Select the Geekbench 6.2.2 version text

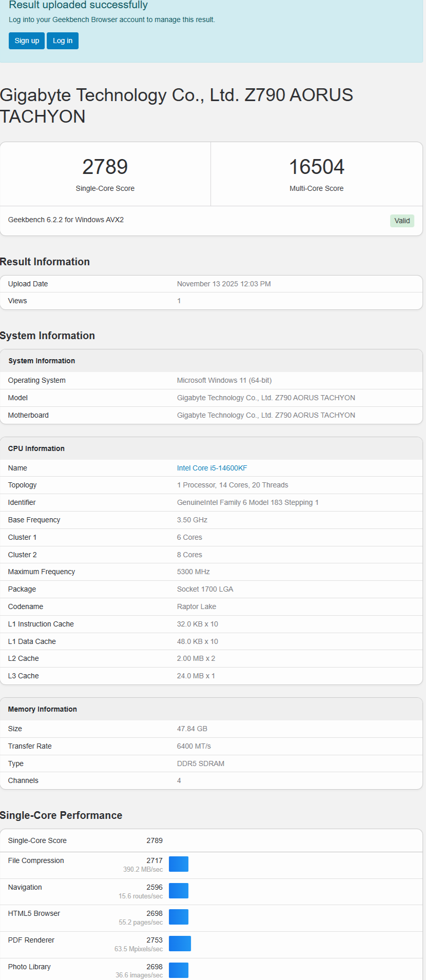point(66,220)
